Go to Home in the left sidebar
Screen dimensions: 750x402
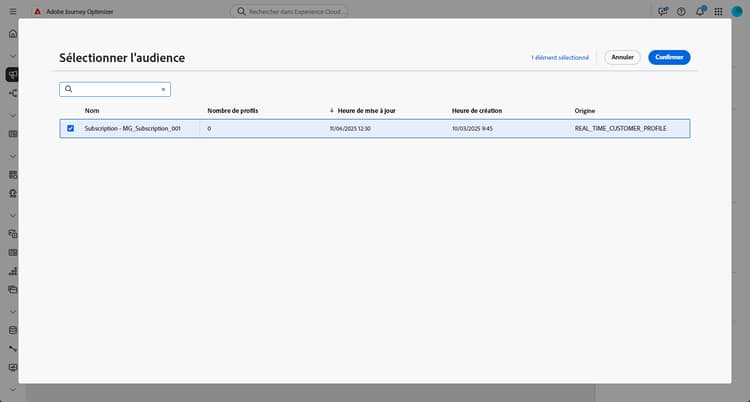tap(13, 34)
